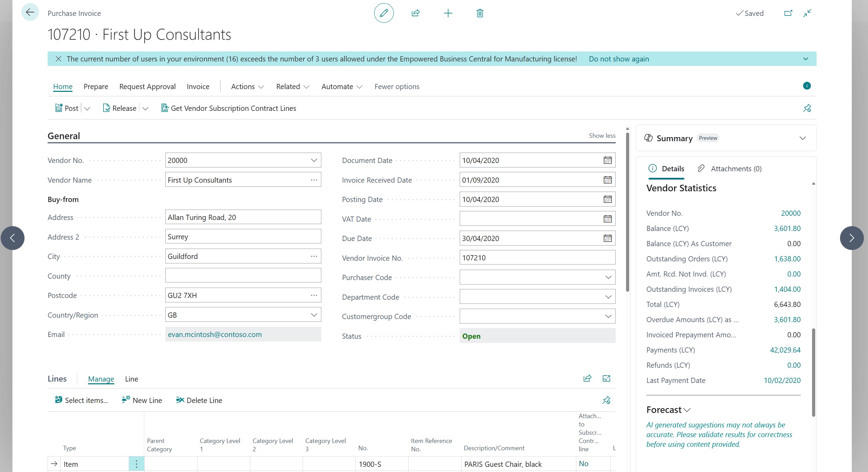Open Invoice Received Date calendar picker
The width and height of the screenshot is (868, 472).
pyautogui.click(x=607, y=180)
